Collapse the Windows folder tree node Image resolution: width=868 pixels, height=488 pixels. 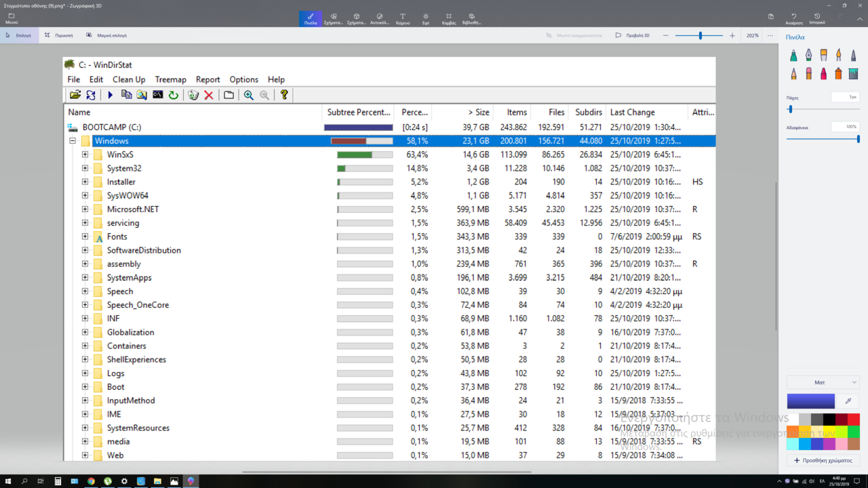[x=73, y=141]
